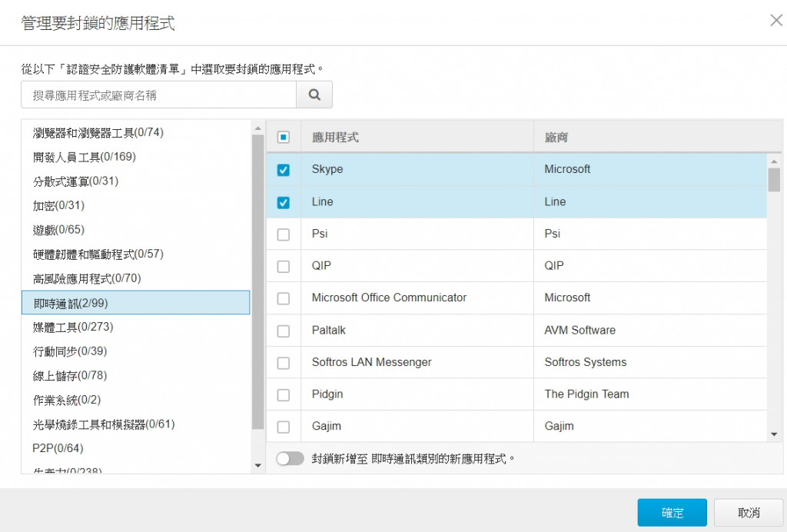Uncheck the Line application checkbox

(283, 202)
